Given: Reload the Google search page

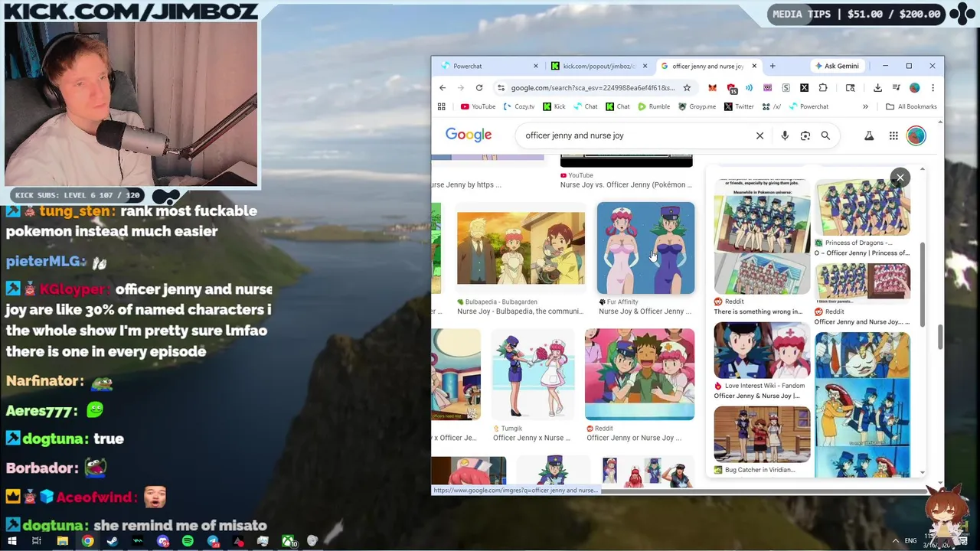Looking at the screenshot, I should click(479, 88).
